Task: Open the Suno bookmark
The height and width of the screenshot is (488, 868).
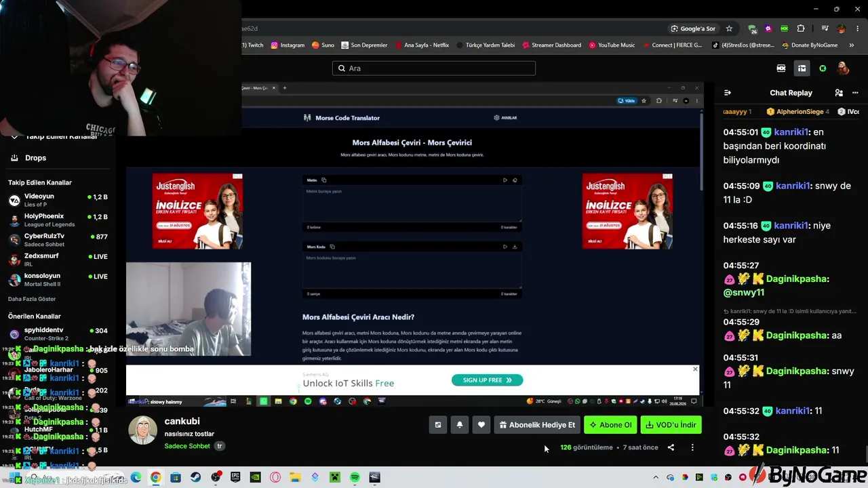Action: pyautogui.click(x=323, y=45)
